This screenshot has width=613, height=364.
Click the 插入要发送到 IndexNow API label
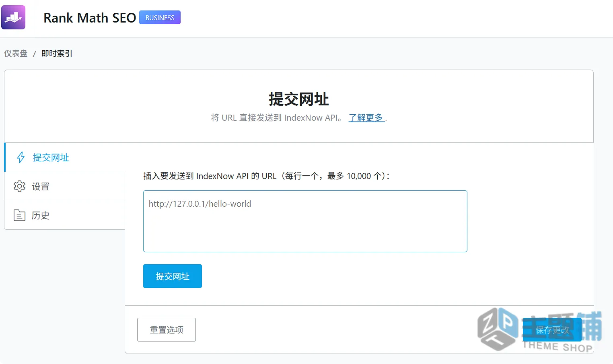pyautogui.click(x=266, y=176)
